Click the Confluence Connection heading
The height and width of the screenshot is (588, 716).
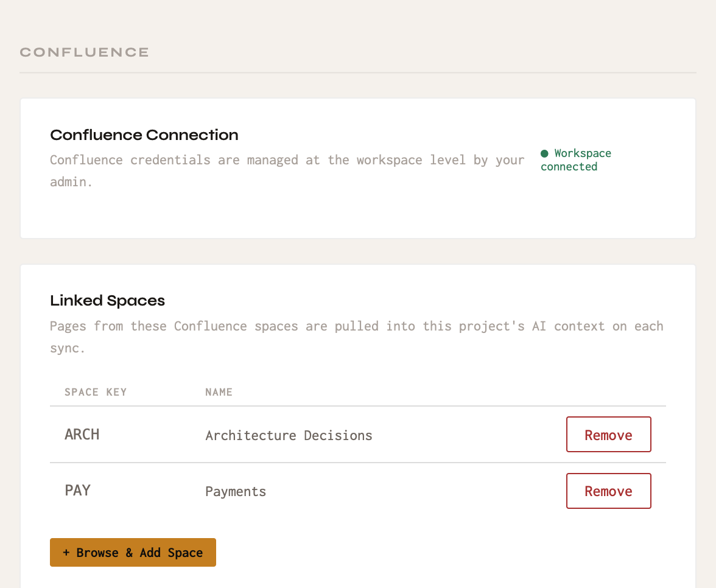point(144,135)
